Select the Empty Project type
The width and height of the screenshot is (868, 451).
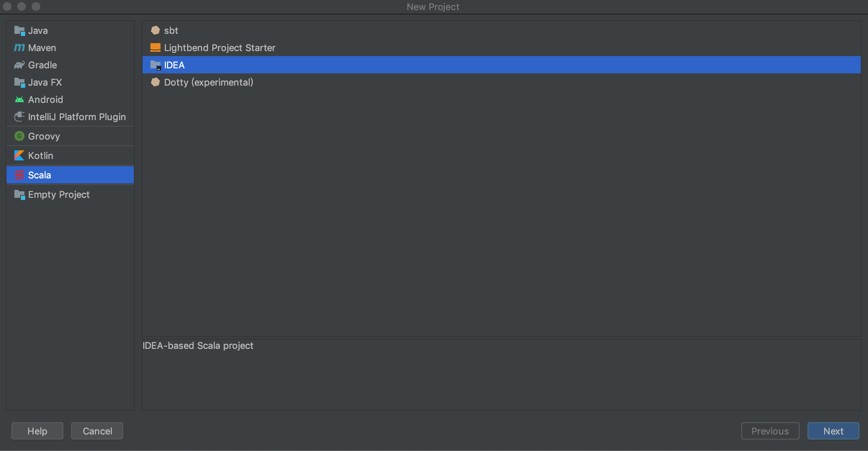[59, 195]
